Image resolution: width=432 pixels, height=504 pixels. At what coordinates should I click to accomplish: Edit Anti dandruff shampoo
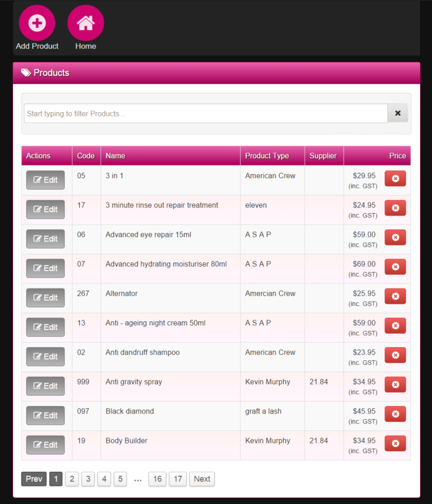pyautogui.click(x=45, y=357)
